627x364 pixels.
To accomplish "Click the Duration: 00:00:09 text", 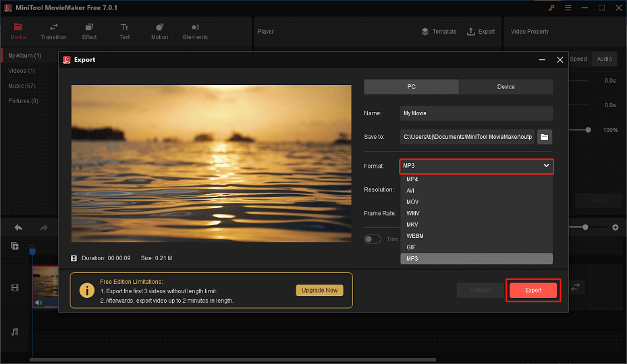I will [x=106, y=259].
